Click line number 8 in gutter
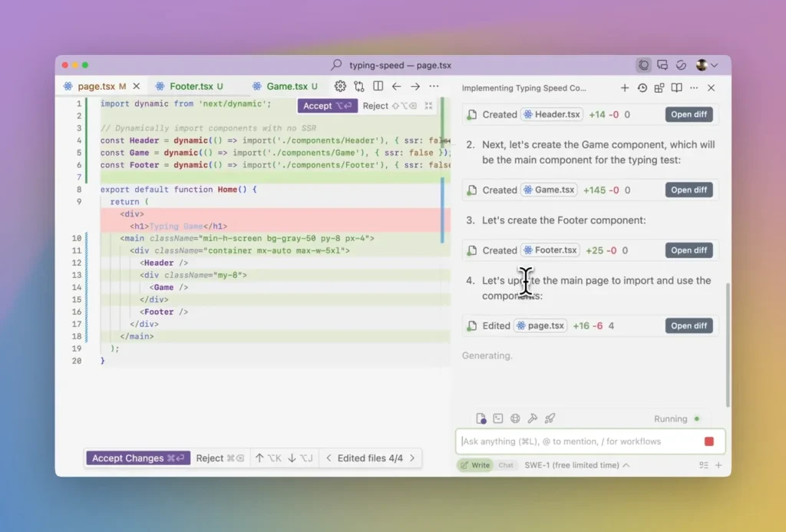 [x=79, y=190]
